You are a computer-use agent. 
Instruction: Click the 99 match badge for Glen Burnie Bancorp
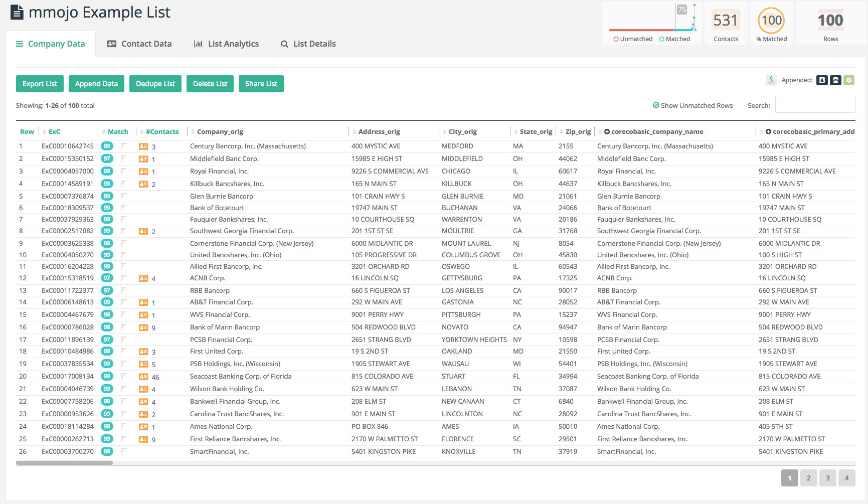[x=107, y=196]
